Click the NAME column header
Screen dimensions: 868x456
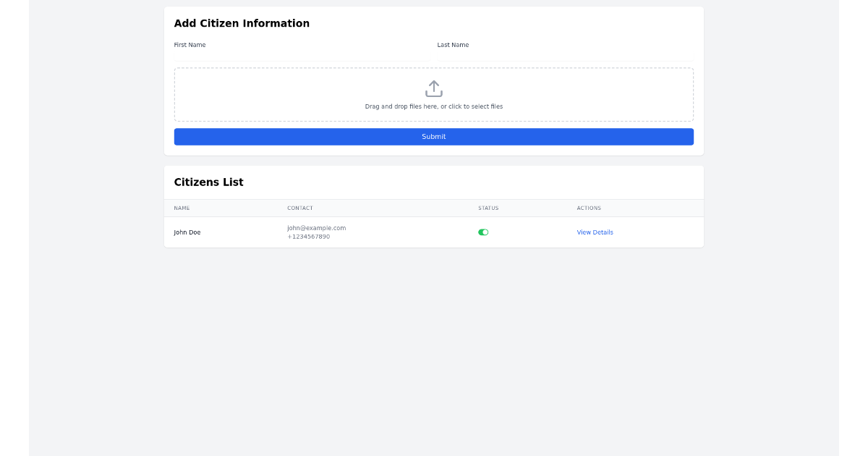click(x=182, y=208)
